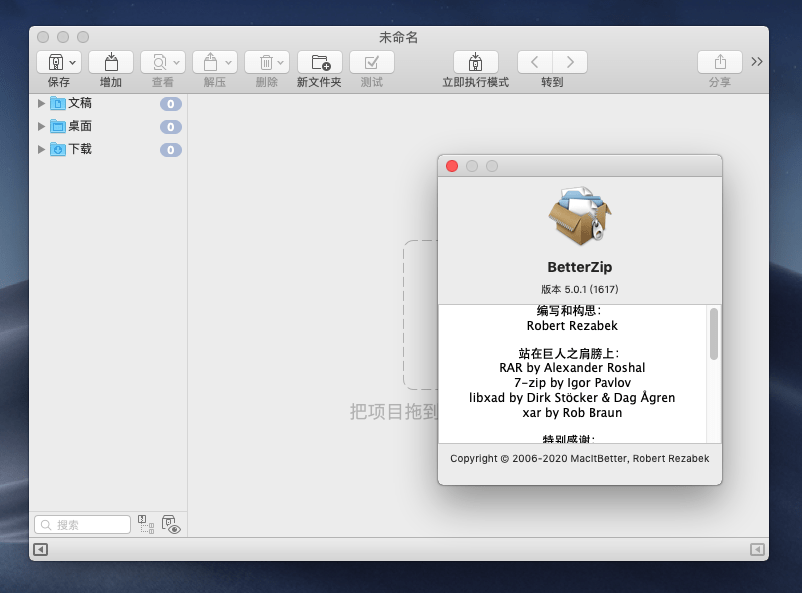Screen dimensions: 802x593
Task: Click the about dialog credits scrollbar
Action: (714, 334)
